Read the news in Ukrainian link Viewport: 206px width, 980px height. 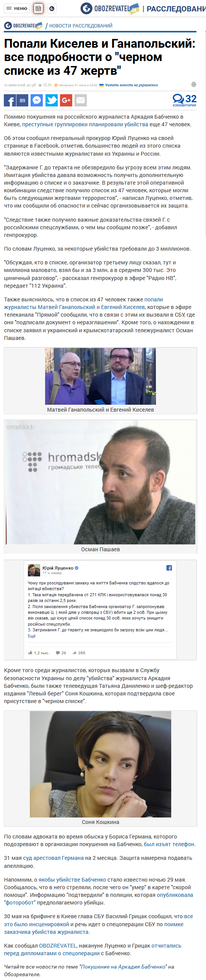click(x=131, y=85)
